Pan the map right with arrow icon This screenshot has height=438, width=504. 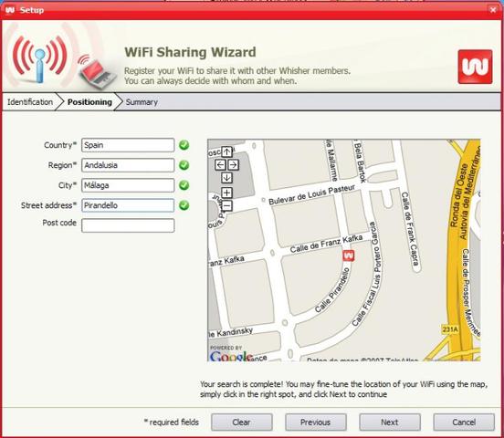click(234, 165)
